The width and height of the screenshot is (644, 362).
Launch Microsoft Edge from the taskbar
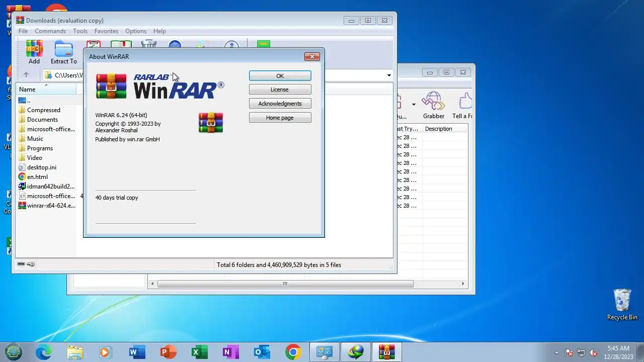tap(44, 352)
